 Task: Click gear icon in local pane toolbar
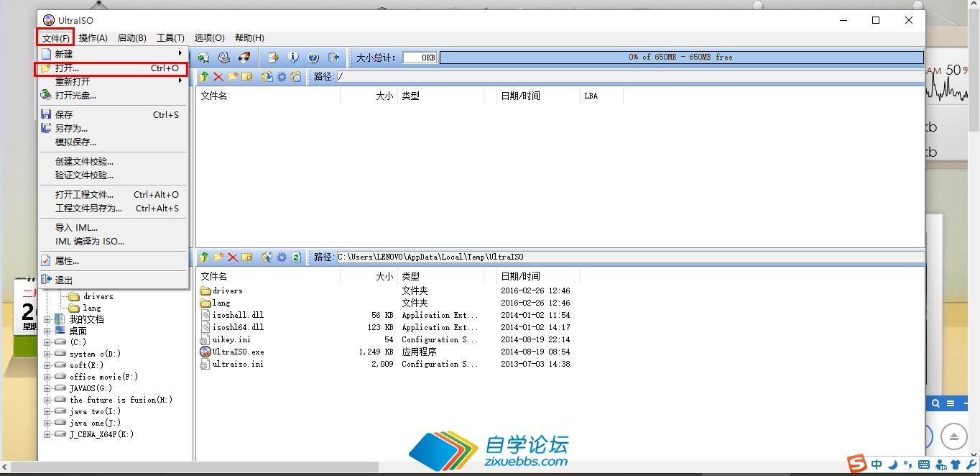282,257
